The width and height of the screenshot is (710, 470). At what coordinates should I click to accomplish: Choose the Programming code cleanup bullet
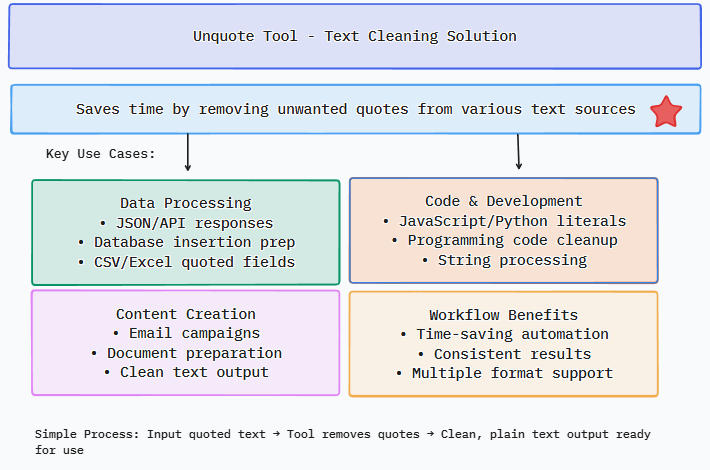click(504, 240)
